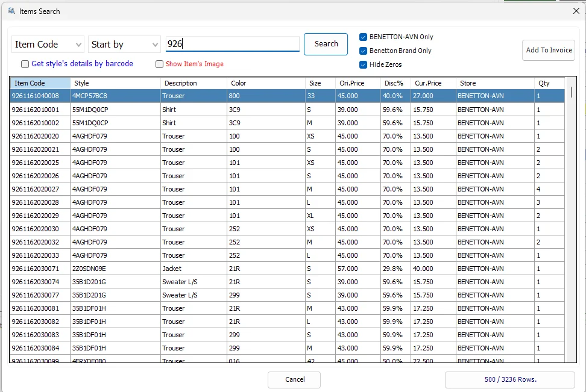Click Shirt description in the 9261162010001 row
The width and height of the screenshot is (586, 392).
(x=194, y=110)
